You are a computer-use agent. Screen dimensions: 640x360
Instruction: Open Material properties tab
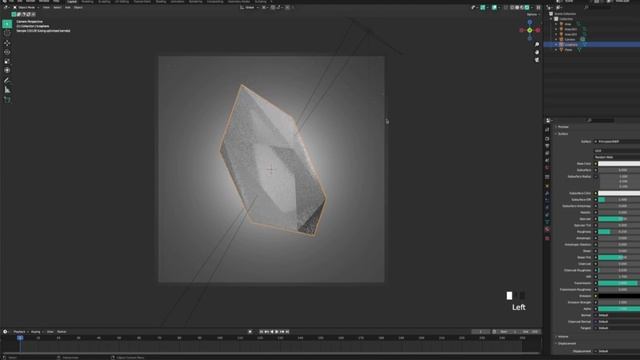[547, 230]
